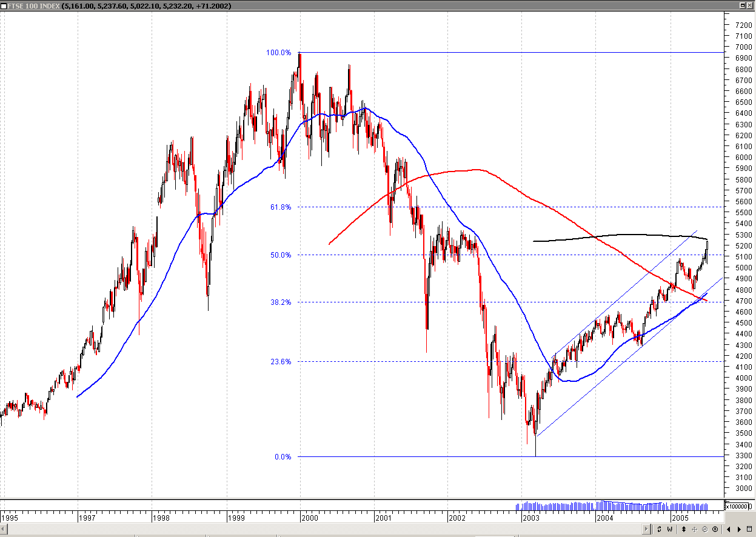Image resolution: width=756 pixels, height=537 pixels.
Task: Click the 0.0% Fibonacci baseline label
Action: click(x=283, y=456)
